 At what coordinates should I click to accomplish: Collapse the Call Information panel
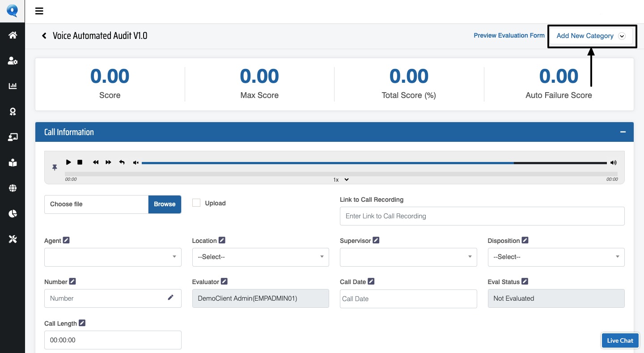coord(623,132)
